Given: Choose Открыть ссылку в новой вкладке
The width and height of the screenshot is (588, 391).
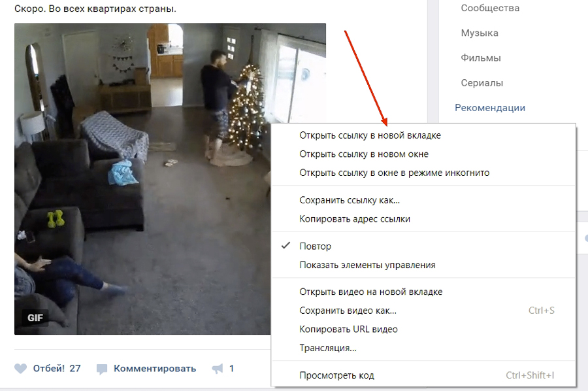Looking at the screenshot, I should [423, 135].
